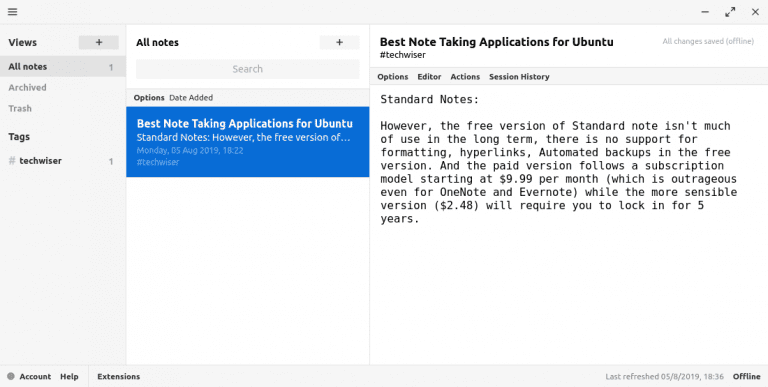Click the note title in editor
768x387 pixels.
(x=497, y=42)
